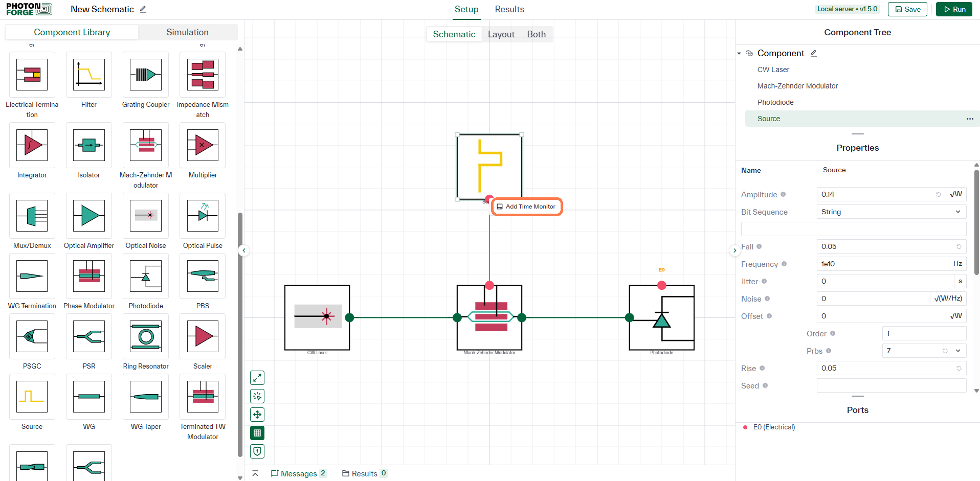Collapse the right properties panel chevron
This screenshot has height=481, width=980.
734,250
